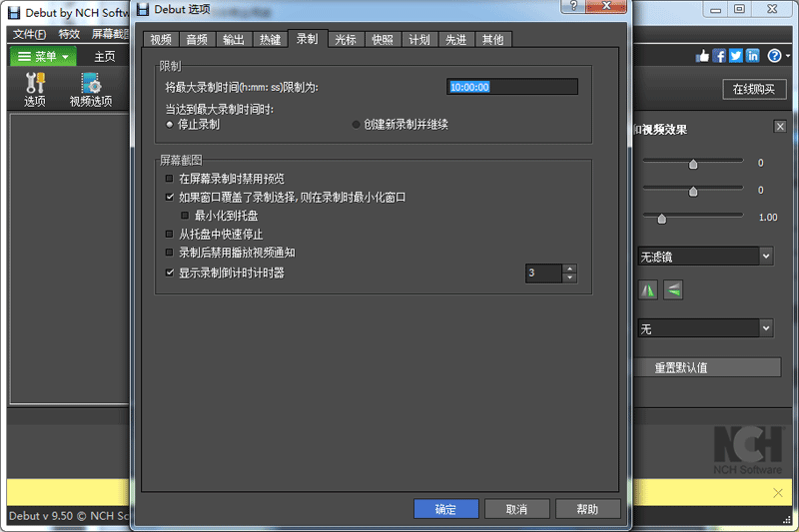
Task: Switch to the 视频 tab
Action: (161, 40)
